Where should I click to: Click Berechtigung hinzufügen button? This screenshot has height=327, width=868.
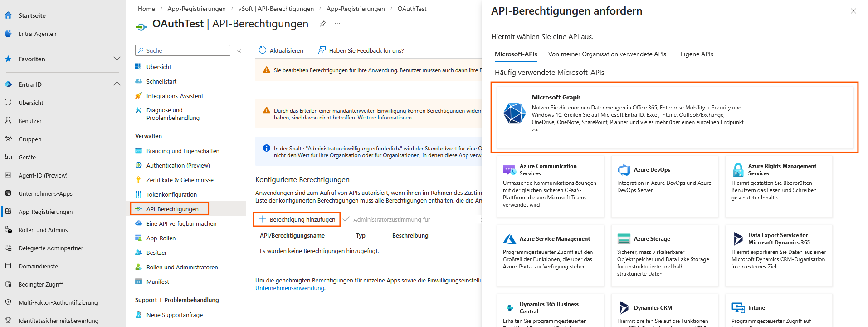click(297, 219)
